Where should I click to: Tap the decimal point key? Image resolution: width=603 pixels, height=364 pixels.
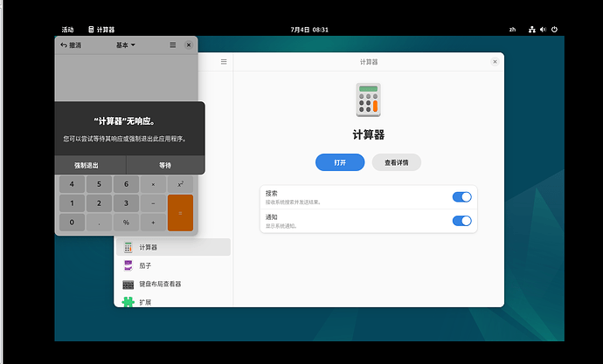pyautogui.click(x=99, y=223)
